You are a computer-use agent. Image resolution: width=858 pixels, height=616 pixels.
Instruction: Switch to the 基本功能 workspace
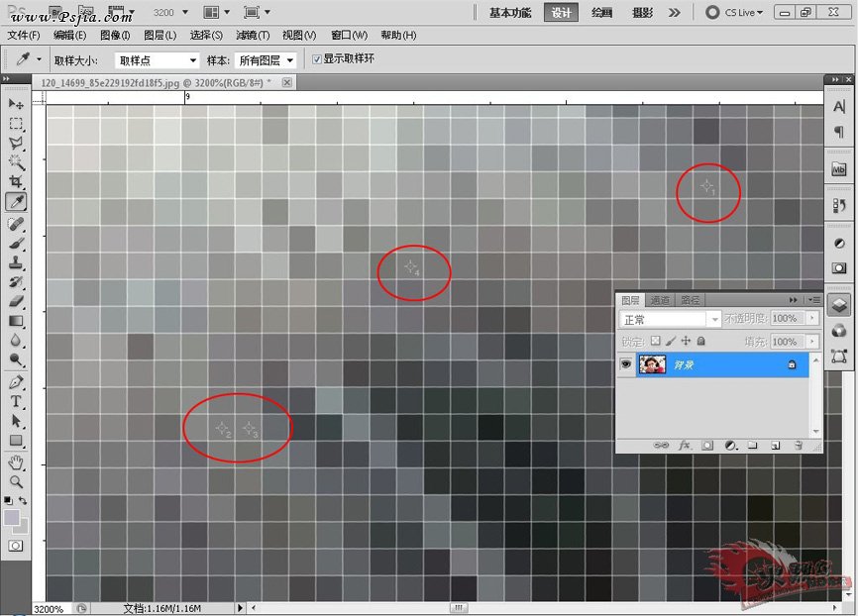[510, 13]
